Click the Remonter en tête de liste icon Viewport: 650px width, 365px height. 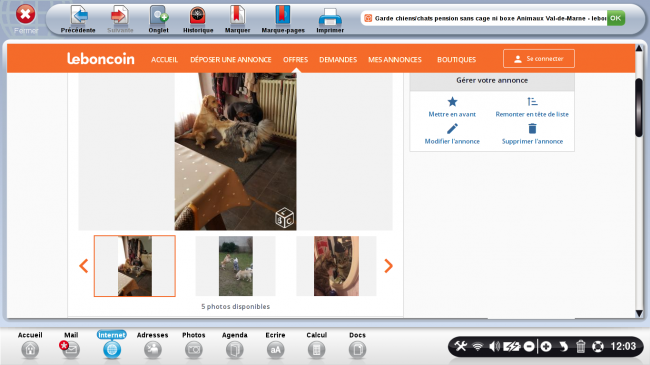[x=532, y=102]
